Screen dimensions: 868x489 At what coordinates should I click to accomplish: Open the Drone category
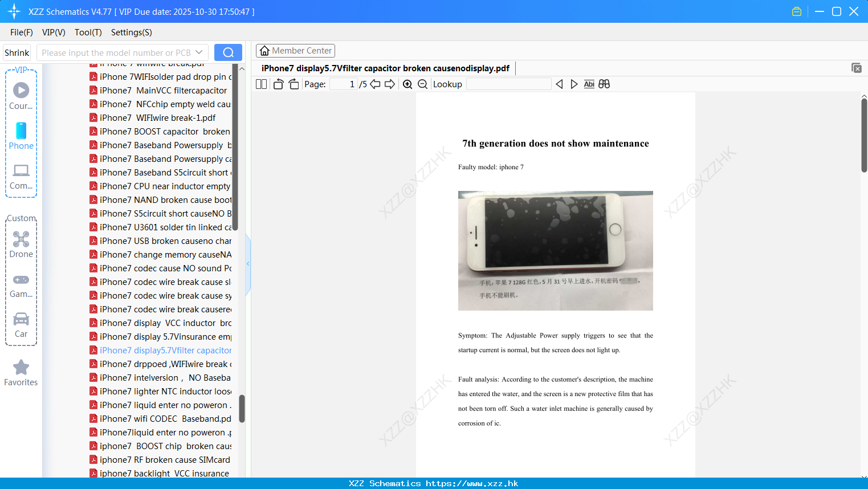21,244
